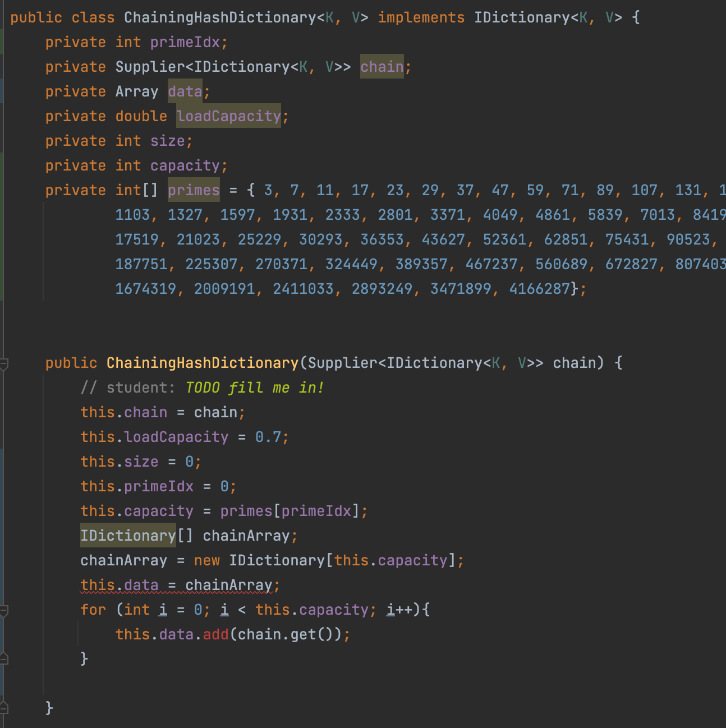This screenshot has height=728, width=726.
Task: Click the highlighted 'primes' array name
Action: 194,190
